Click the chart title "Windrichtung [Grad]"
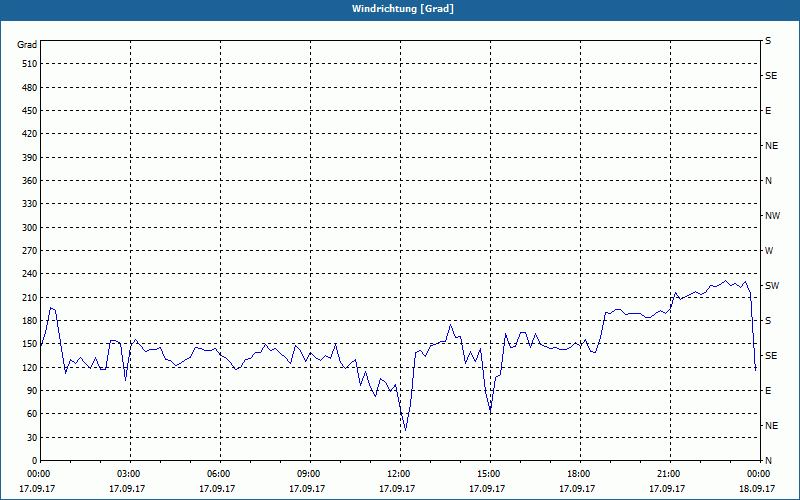This screenshot has height=500, width=800. pyautogui.click(x=403, y=9)
